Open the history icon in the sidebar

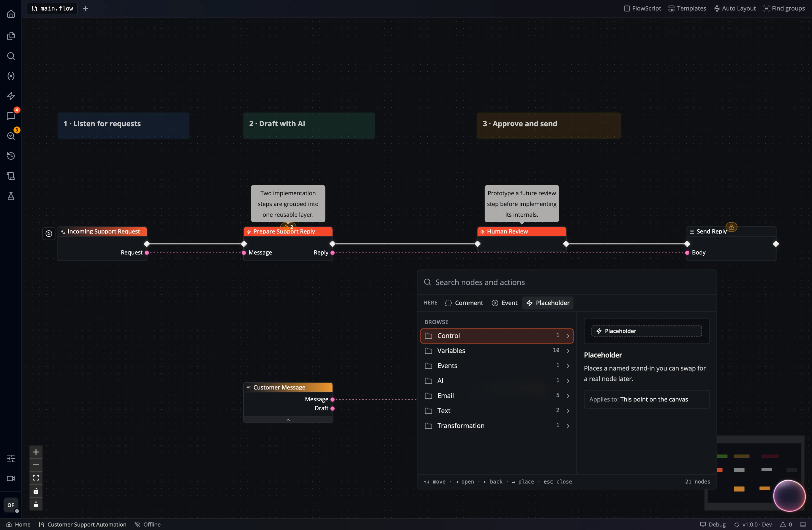[11, 156]
